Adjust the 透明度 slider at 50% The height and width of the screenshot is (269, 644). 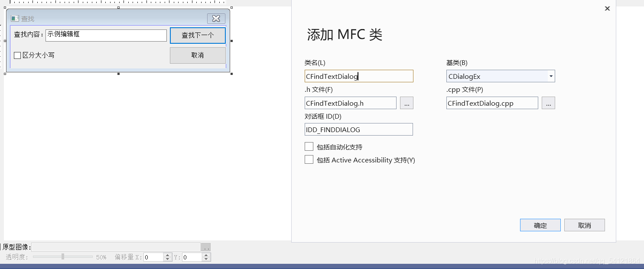pos(62,257)
